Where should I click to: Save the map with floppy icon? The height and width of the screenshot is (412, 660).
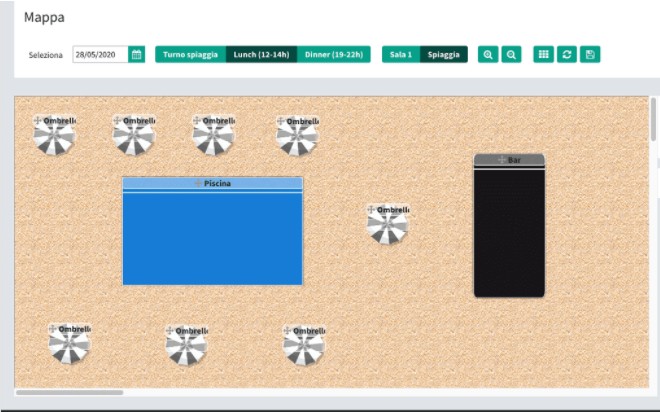(x=590, y=55)
